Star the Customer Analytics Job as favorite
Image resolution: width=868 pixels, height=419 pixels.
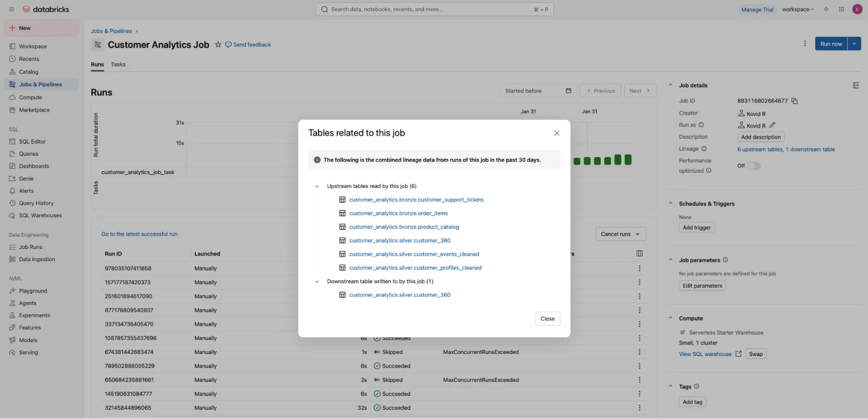(218, 44)
